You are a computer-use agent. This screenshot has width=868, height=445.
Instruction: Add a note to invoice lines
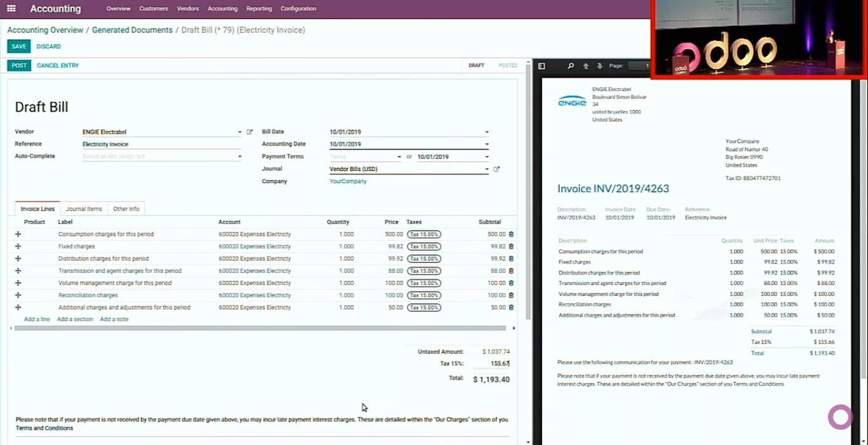tap(114, 319)
